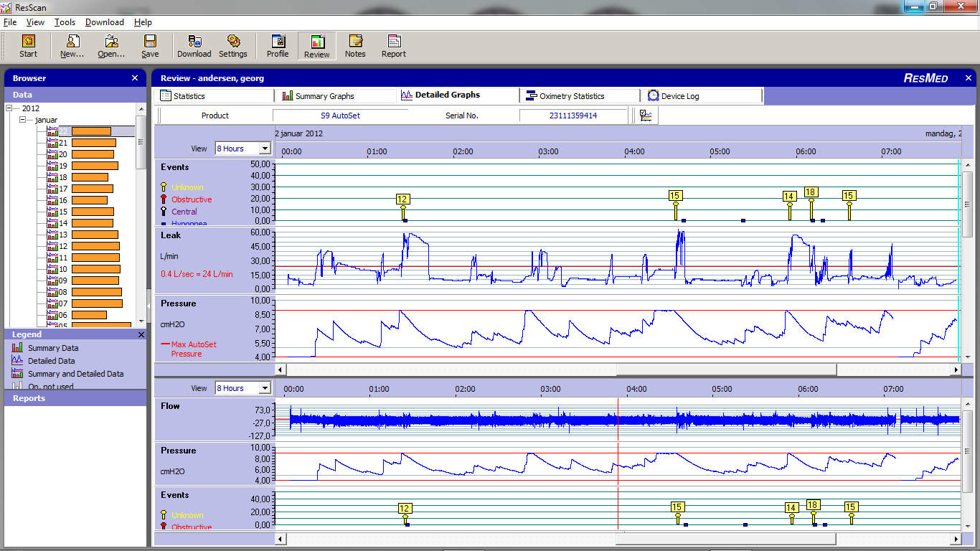980x551 pixels.
Task: Switch to the Oximetry Statistics tab
Action: click(x=580, y=95)
